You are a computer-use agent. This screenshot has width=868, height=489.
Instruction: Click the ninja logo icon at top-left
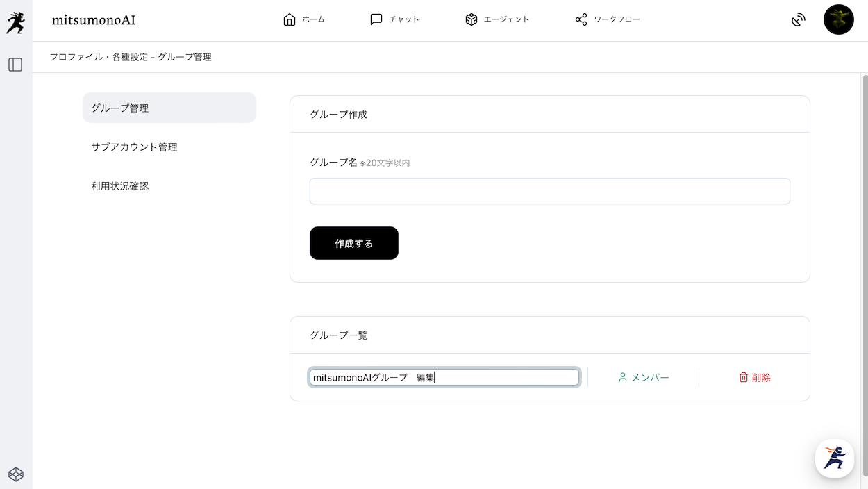click(15, 22)
